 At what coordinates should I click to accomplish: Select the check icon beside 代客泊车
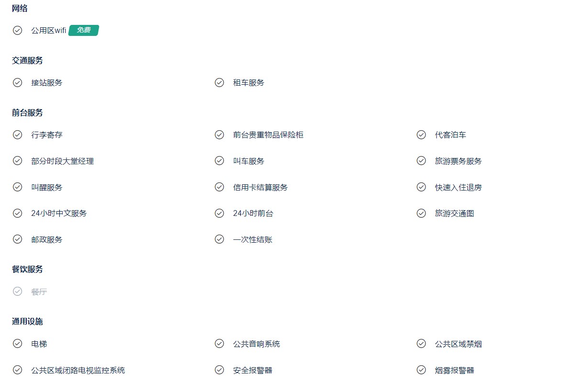(x=421, y=135)
